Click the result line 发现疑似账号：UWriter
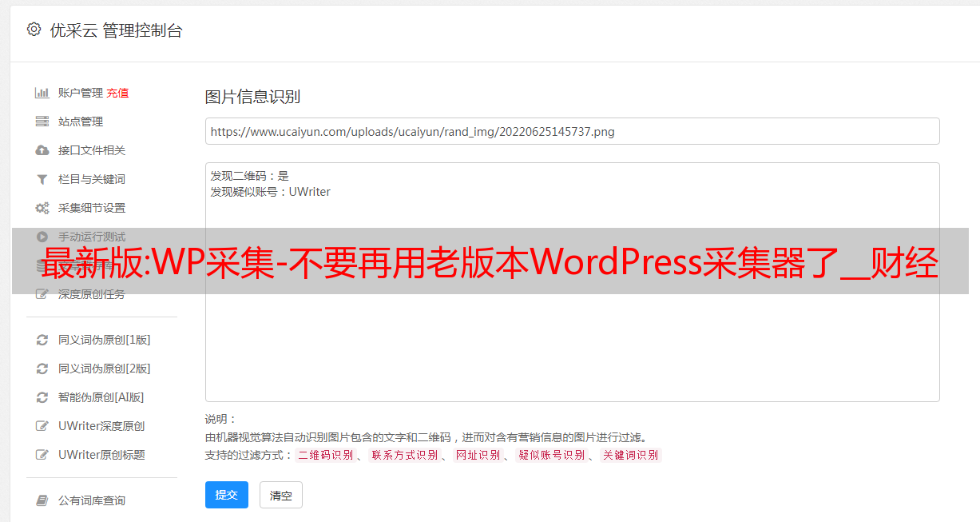Viewport: 980px width, 522px height. [x=270, y=192]
